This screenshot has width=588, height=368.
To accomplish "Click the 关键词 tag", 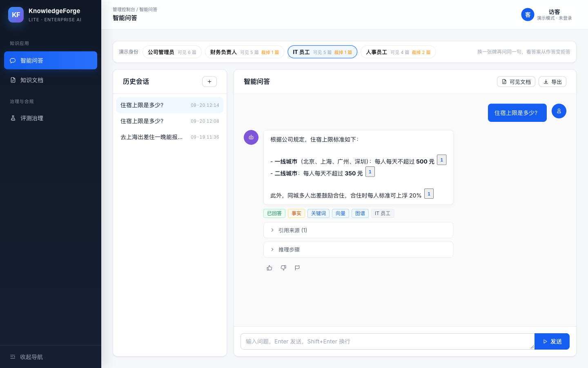I will [318, 213].
